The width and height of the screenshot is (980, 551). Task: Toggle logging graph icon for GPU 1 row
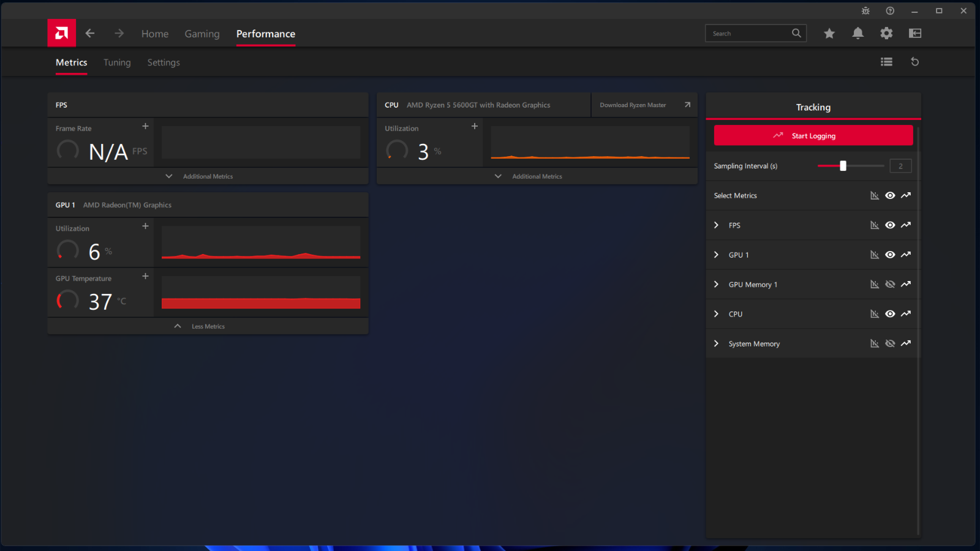coord(906,255)
